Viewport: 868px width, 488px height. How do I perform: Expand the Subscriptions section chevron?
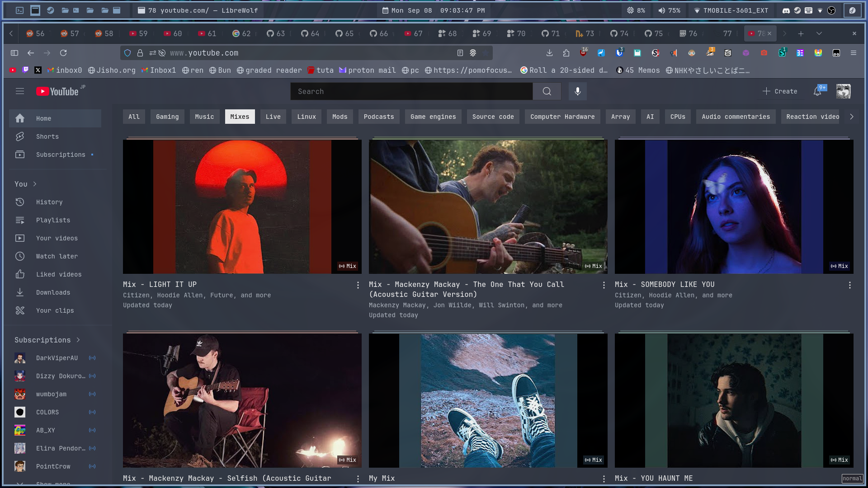78,340
